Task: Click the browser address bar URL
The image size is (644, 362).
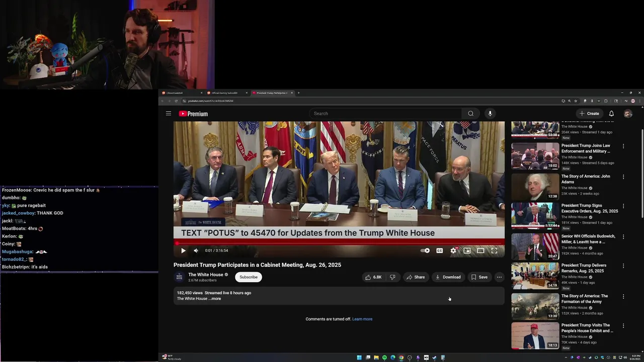Action: pyautogui.click(x=210, y=101)
